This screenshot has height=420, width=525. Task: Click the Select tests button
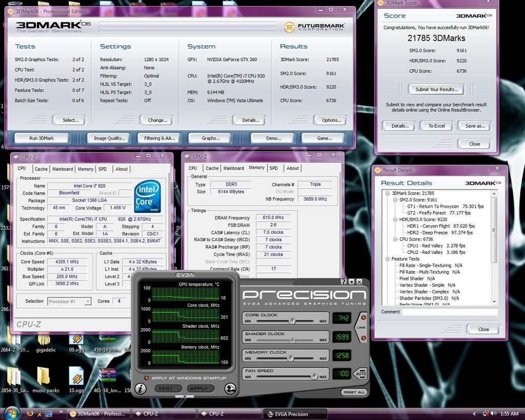[x=69, y=120]
